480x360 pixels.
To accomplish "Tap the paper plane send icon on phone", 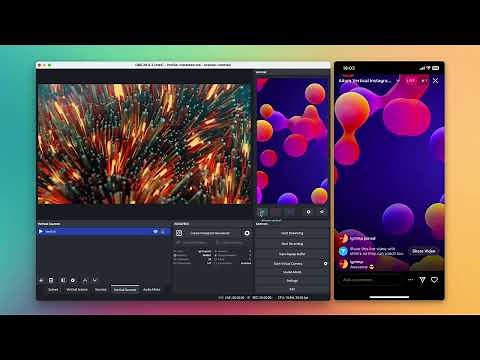I will click(422, 280).
